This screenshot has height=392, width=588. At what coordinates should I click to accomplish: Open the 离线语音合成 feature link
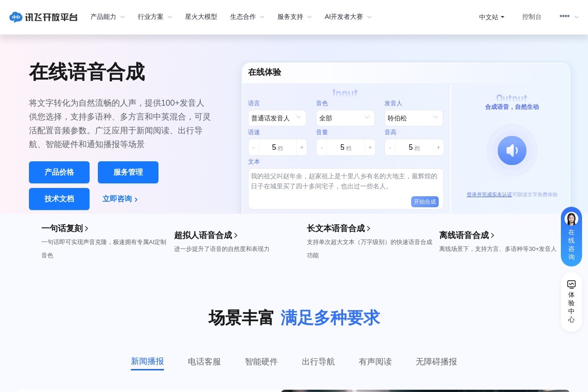[464, 235]
